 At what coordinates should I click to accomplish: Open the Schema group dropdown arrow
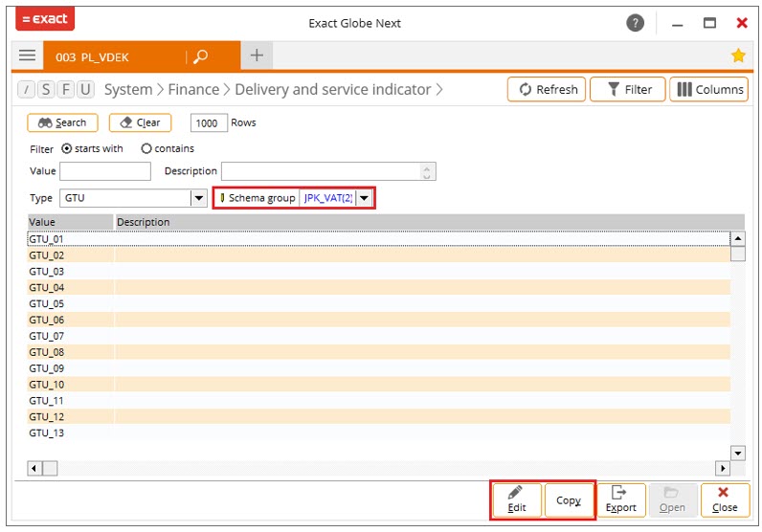click(364, 198)
